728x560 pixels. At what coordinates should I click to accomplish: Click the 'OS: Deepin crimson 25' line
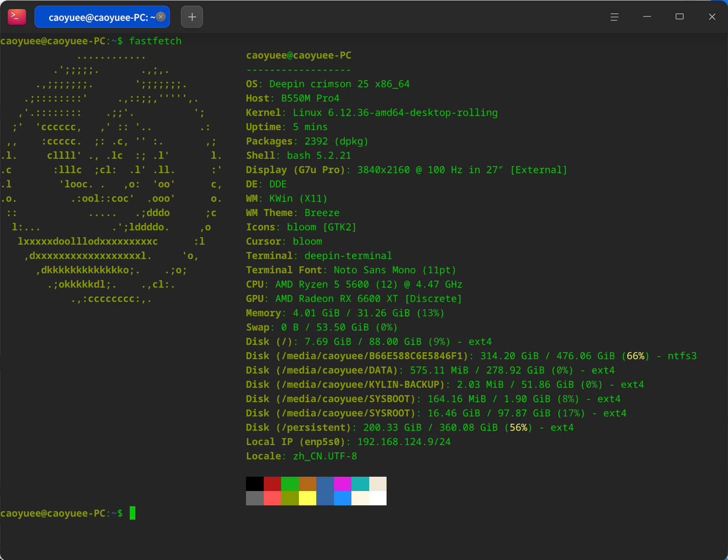(x=328, y=84)
